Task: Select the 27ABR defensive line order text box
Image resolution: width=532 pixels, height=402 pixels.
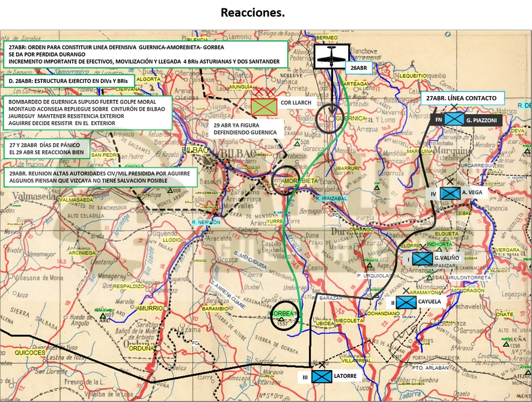Action: (x=145, y=55)
